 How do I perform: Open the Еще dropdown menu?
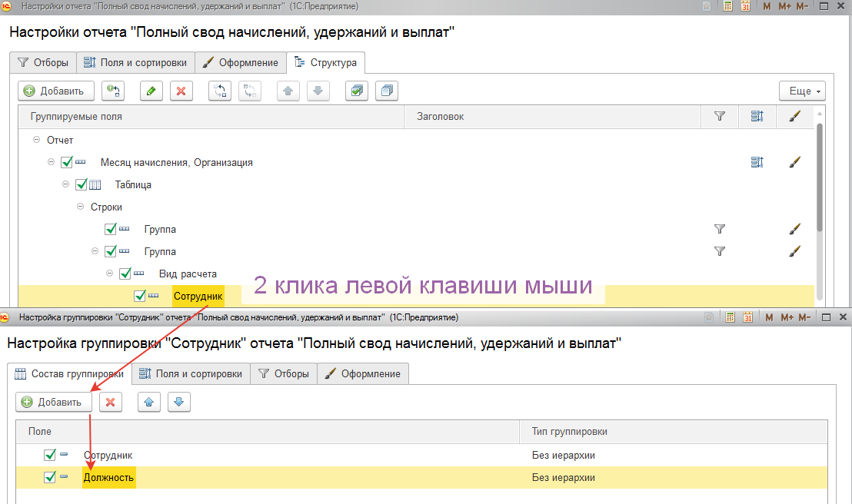click(801, 91)
